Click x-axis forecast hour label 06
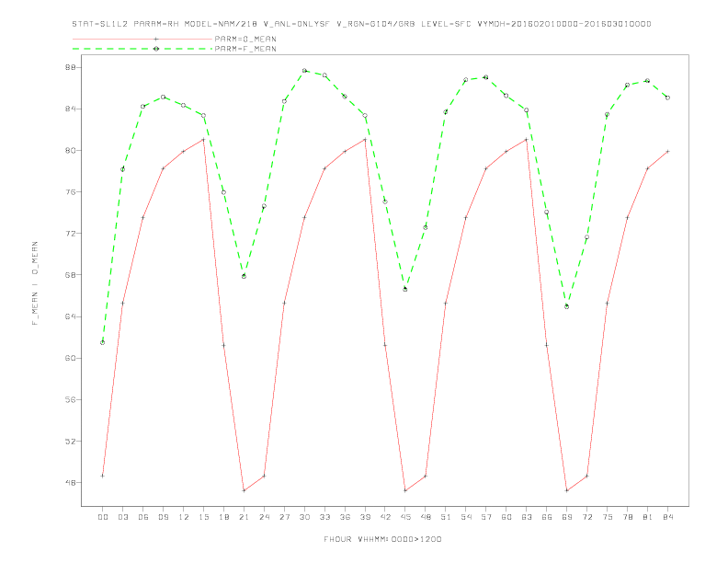 (143, 517)
